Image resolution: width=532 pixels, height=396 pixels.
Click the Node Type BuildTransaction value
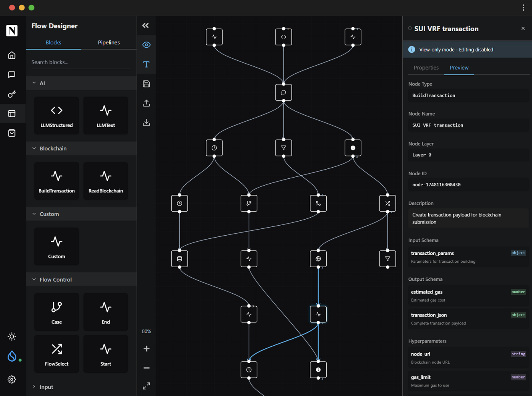[x=469, y=95]
